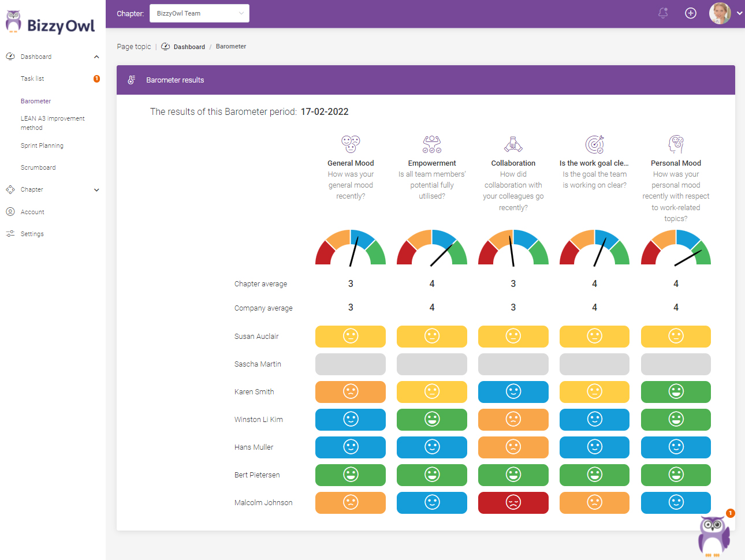Navigate to Dashboard via the breadcrumb link

click(x=189, y=46)
